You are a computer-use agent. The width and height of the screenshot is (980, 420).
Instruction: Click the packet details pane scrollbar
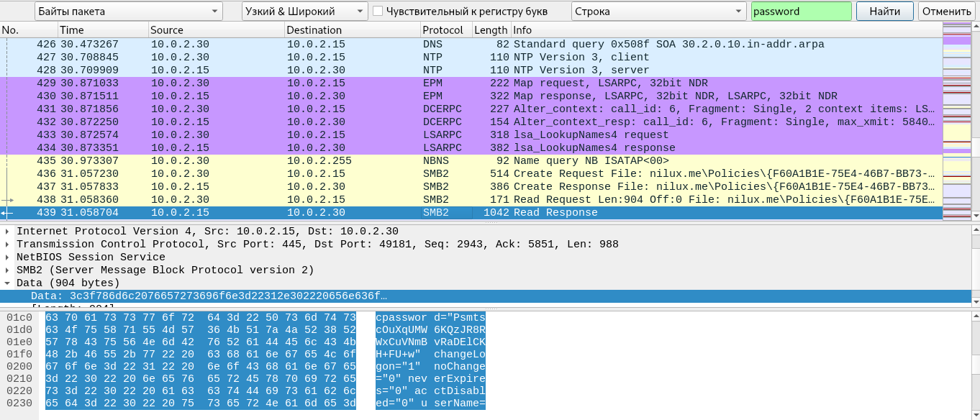(976, 266)
